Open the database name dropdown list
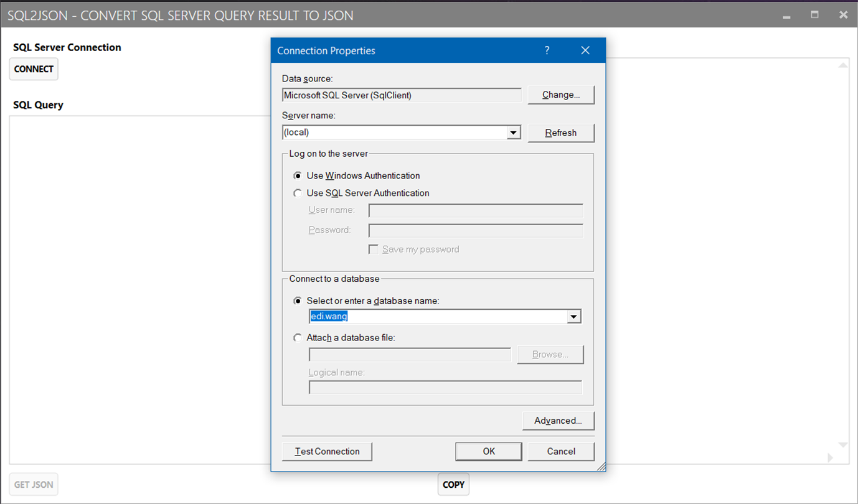This screenshot has width=858, height=504. pyautogui.click(x=573, y=317)
